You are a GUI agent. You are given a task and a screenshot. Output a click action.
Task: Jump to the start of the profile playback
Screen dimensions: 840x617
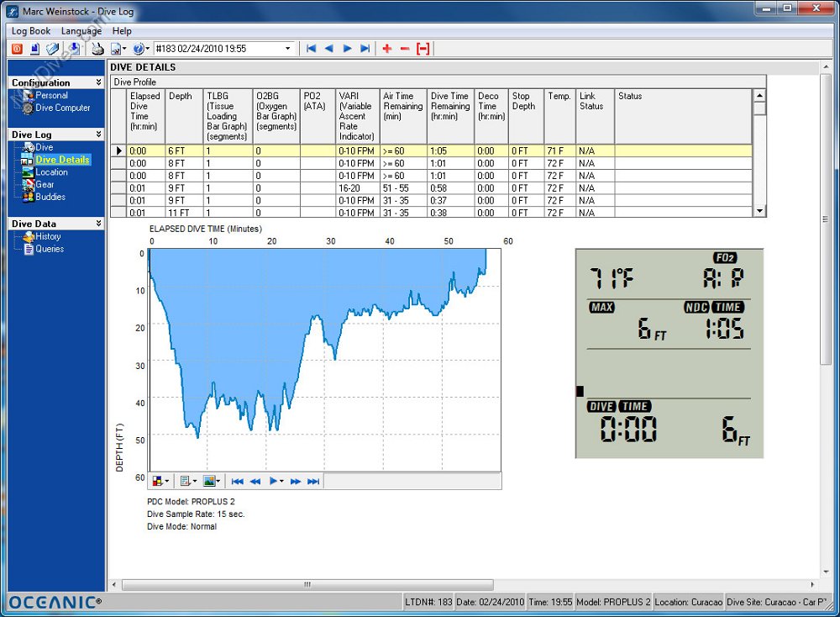click(x=237, y=482)
